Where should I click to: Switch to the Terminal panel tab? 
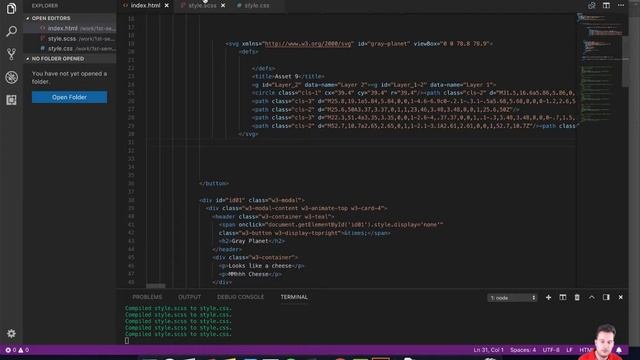pyautogui.click(x=294, y=297)
